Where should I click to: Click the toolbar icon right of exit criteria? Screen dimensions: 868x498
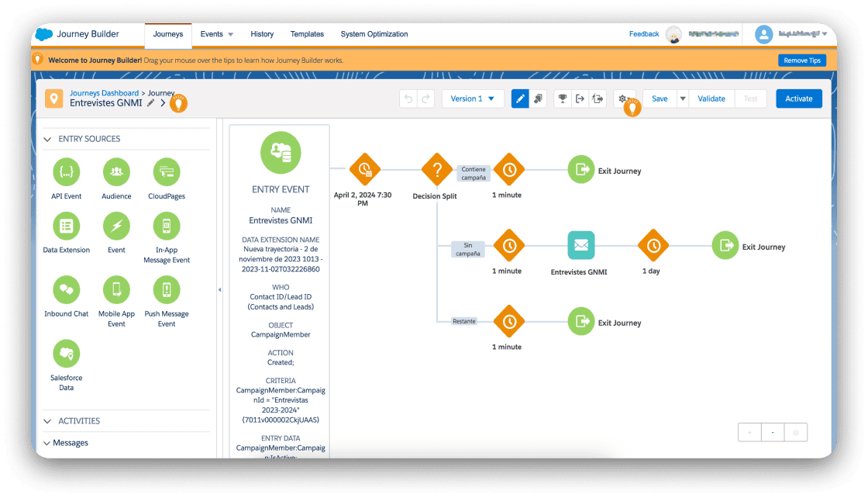[598, 99]
